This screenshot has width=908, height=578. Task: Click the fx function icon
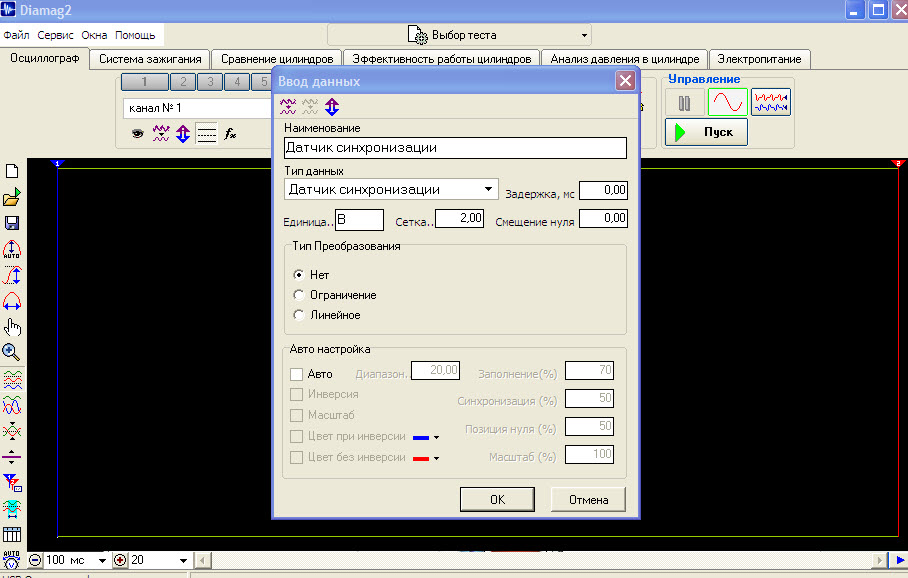(x=230, y=134)
